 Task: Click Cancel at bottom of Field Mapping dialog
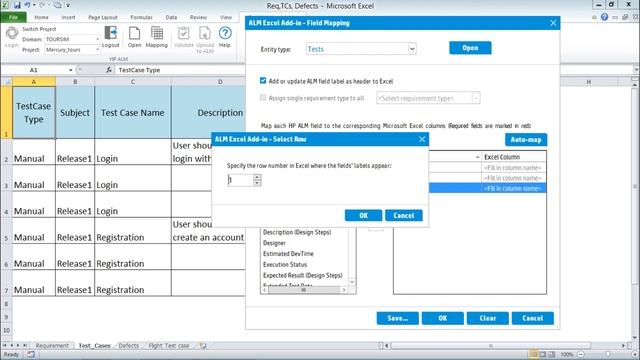coord(533,318)
